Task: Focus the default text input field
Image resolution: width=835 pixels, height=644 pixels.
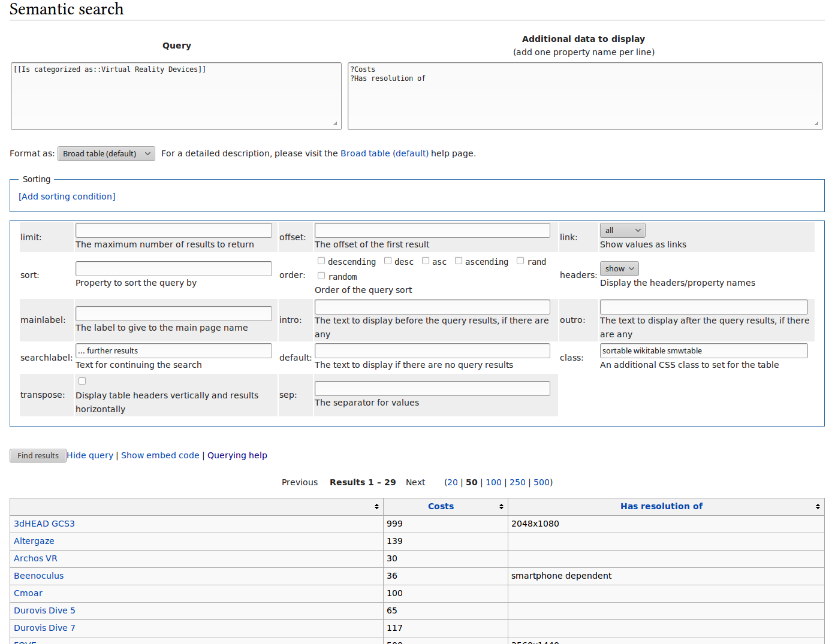Action: (432, 350)
